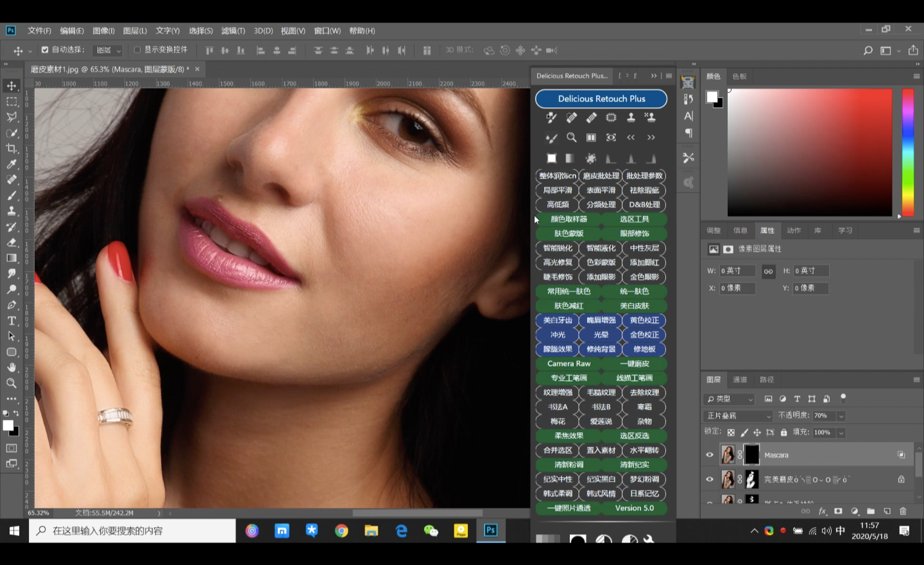Switch to the 通道 tab
This screenshot has width=924, height=565.
[740, 379]
